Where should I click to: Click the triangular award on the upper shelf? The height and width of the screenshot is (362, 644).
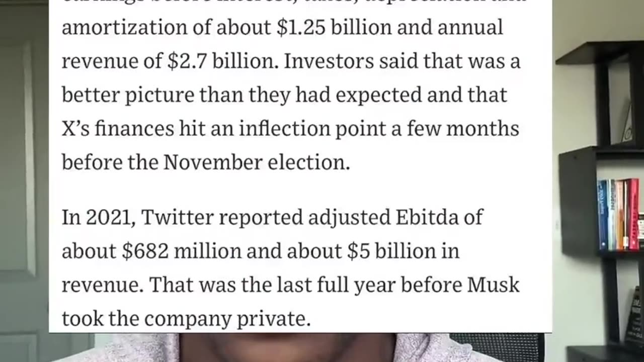point(628,126)
